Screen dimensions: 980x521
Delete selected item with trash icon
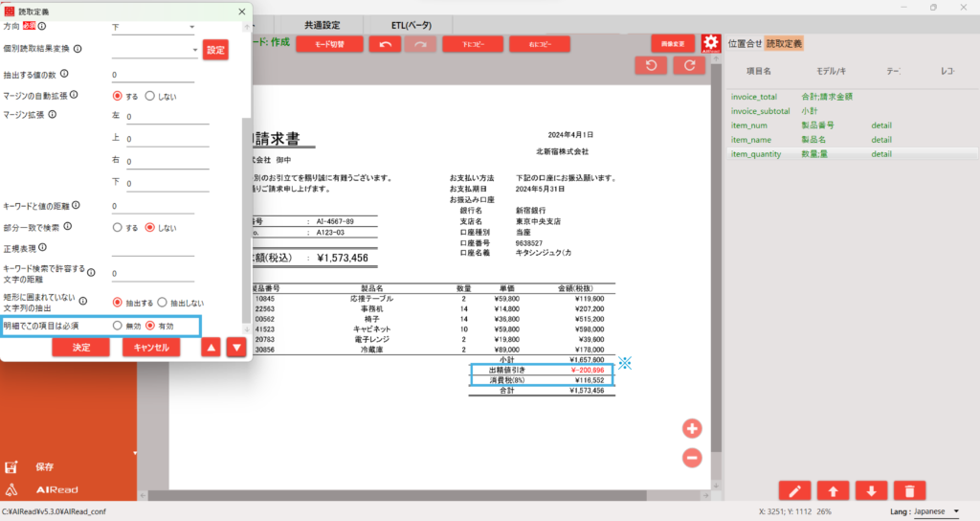tap(908, 491)
